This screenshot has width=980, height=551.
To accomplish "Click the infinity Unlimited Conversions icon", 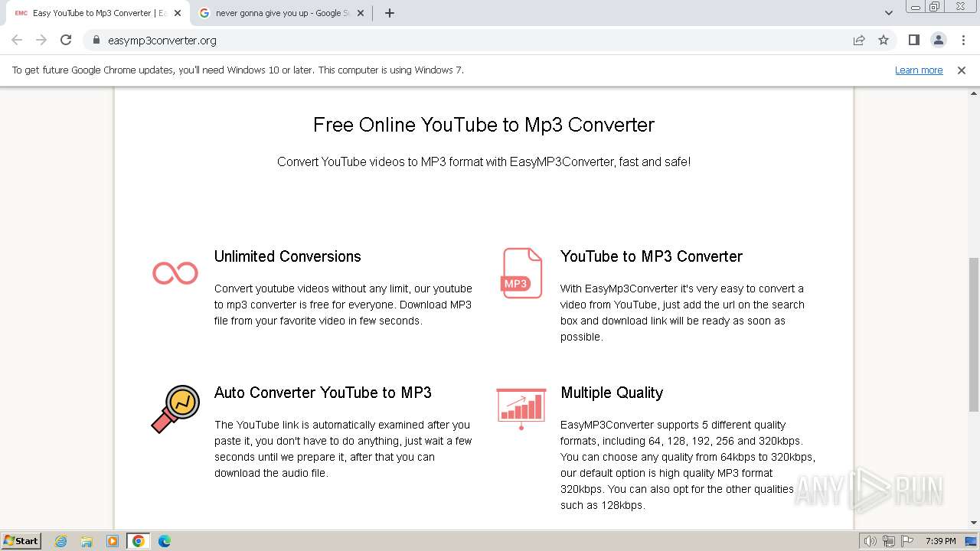I will (x=175, y=272).
